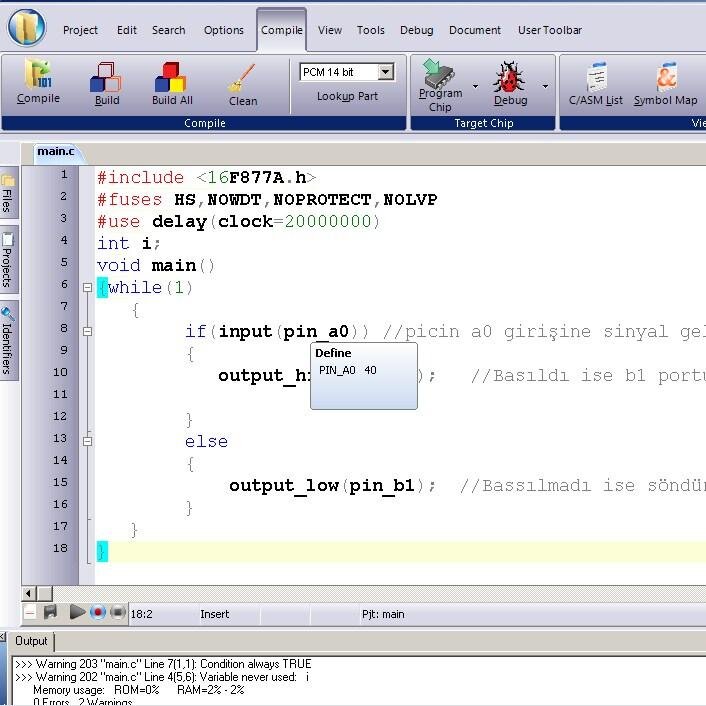The height and width of the screenshot is (706, 706).
Task: Open the Debug ribbon tab
Action: coord(416,30)
